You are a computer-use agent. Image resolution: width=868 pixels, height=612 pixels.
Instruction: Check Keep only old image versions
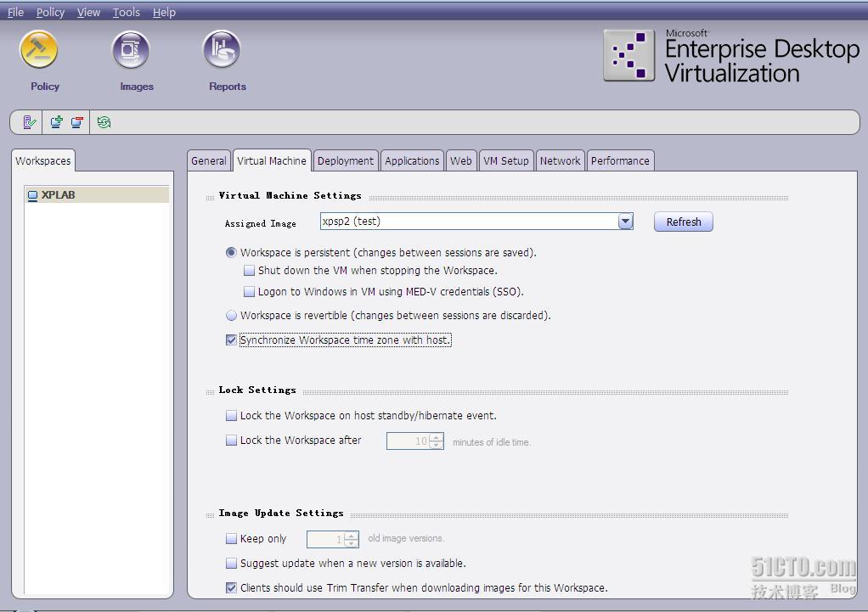[231, 538]
